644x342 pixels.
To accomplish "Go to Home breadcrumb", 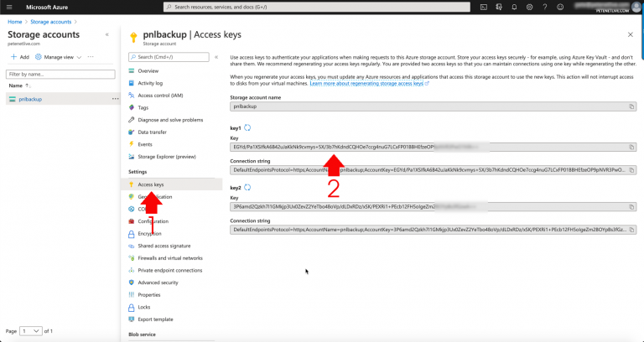I will [x=15, y=22].
